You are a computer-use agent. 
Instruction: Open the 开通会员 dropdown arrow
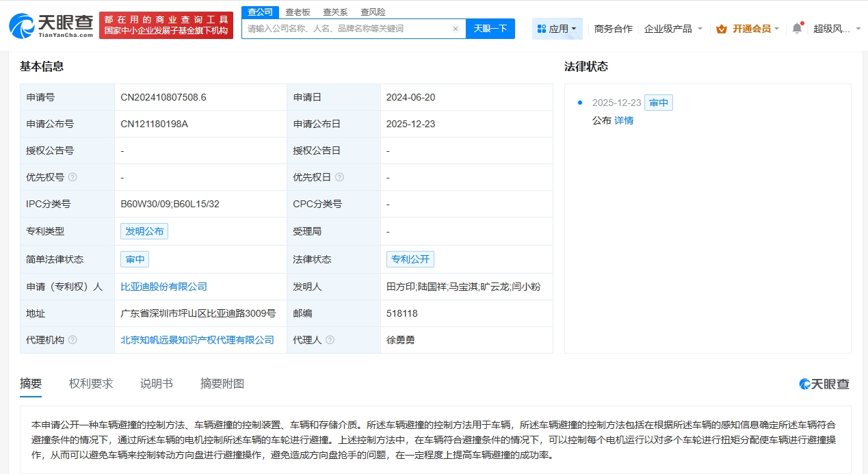778,29
